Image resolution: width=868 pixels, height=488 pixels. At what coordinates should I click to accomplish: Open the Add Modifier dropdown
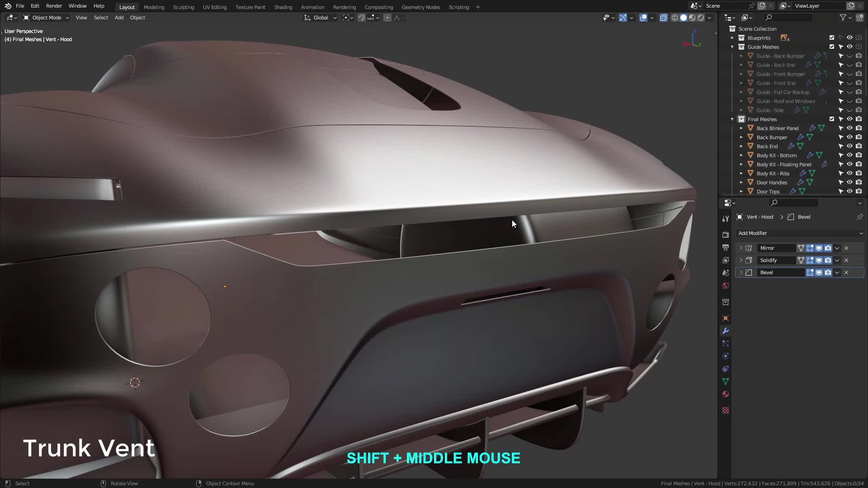click(800, 233)
